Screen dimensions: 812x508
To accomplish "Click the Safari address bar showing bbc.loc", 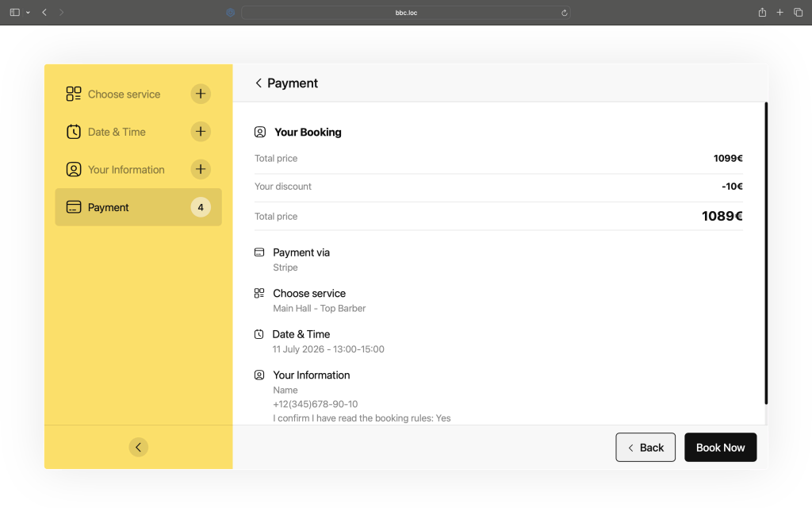I will point(406,13).
